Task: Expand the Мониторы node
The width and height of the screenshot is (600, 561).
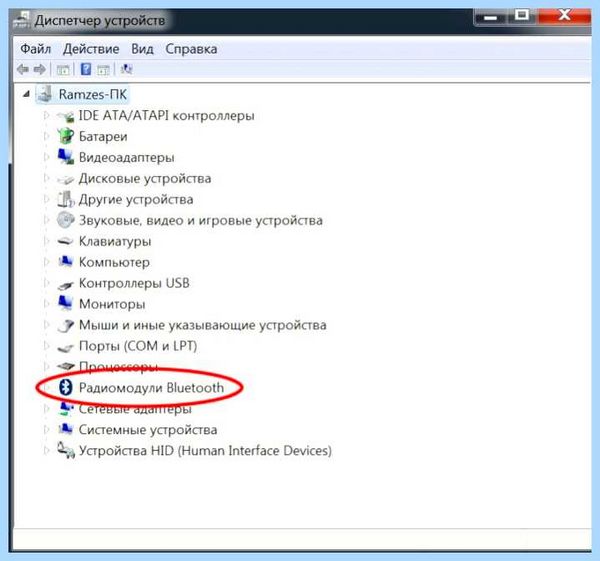Action: pyautogui.click(x=46, y=304)
